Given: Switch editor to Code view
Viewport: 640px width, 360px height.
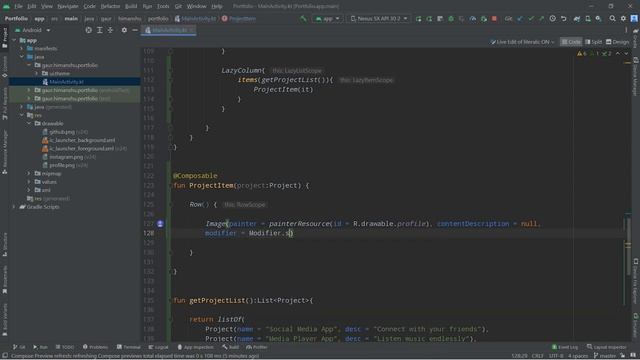Looking at the screenshot, I should (571, 42).
